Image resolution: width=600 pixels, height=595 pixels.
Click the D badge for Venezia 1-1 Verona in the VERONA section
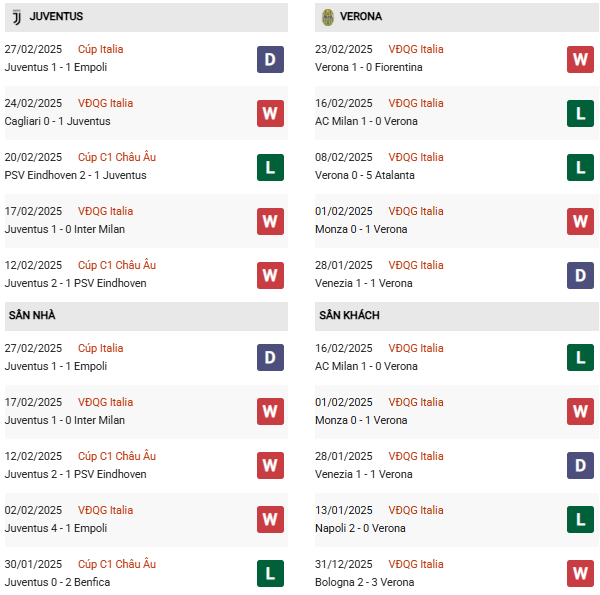[580, 275]
